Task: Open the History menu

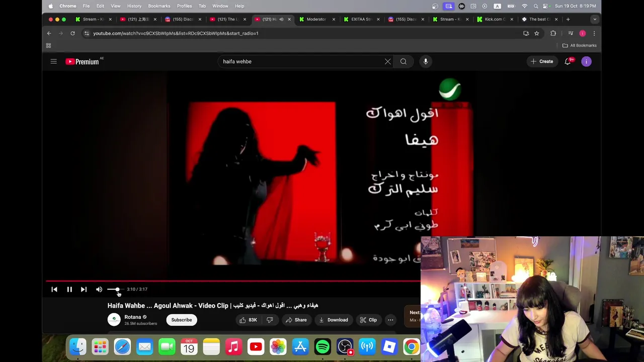Action: 134,6
